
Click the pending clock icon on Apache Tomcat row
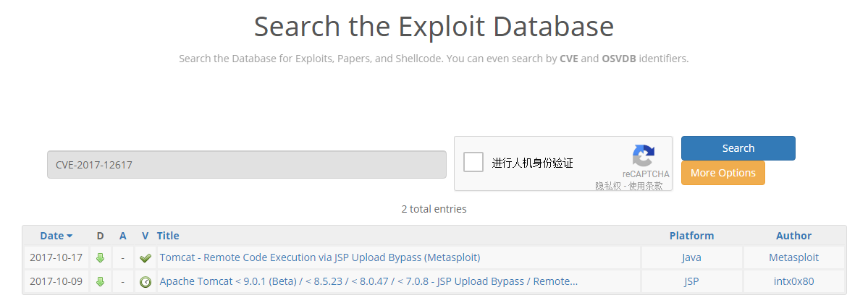[146, 281]
